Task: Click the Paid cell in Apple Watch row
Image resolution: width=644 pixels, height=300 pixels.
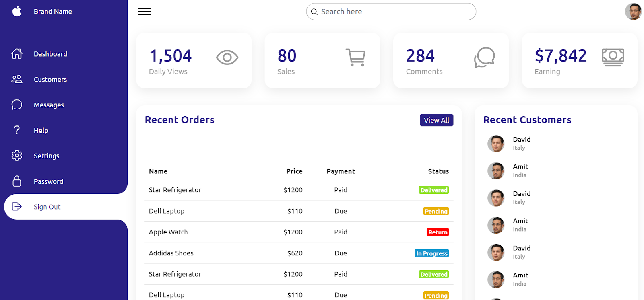Action: 341,232
